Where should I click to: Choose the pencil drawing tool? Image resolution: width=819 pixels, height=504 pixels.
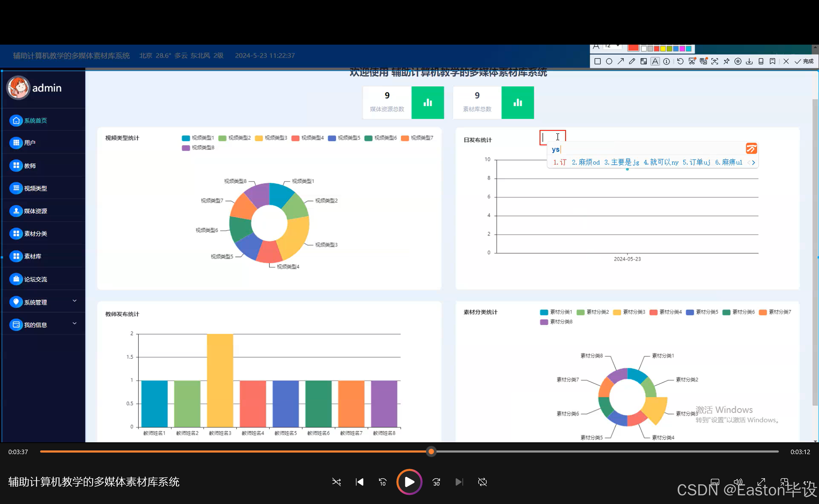pyautogui.click(x=632, y=61)
